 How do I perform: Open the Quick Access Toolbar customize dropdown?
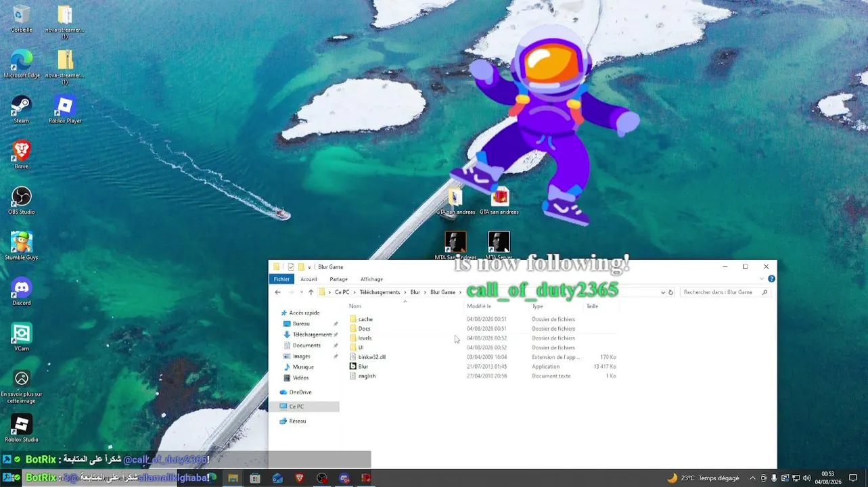click(x=309, y=267)
